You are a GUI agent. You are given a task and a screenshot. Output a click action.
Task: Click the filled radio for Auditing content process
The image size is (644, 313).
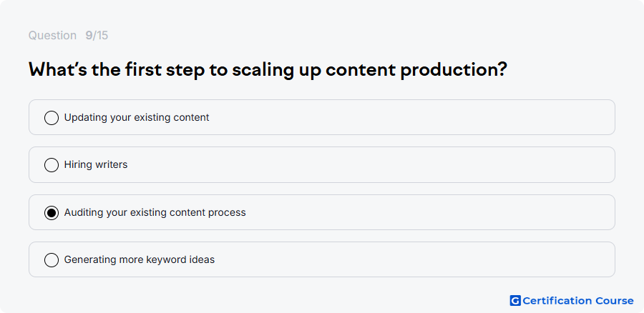[52, 213]
